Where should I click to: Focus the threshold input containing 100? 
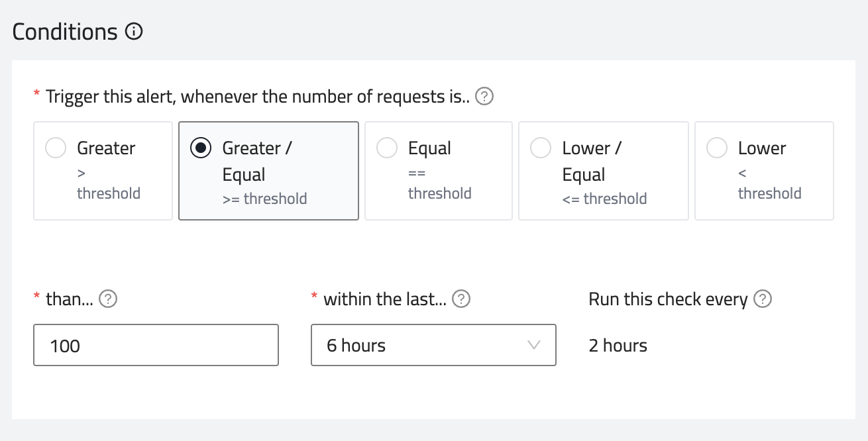pos(156,345)
